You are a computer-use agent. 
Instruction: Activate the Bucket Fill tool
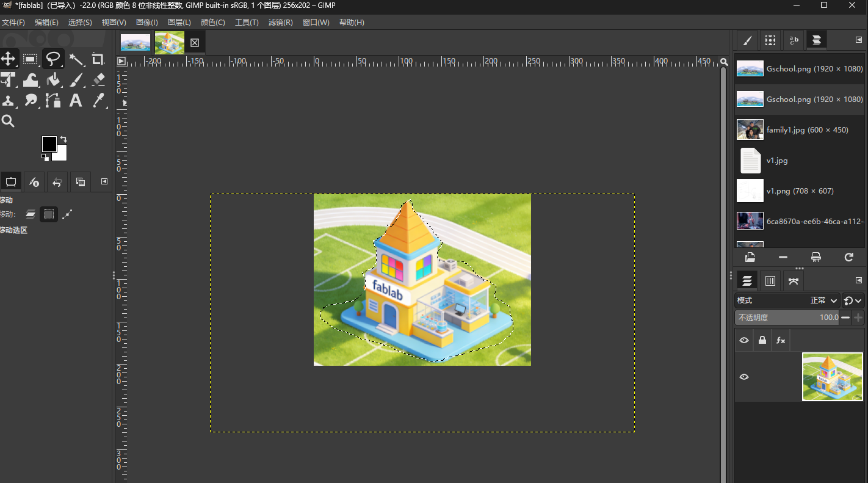coord(53,79)
